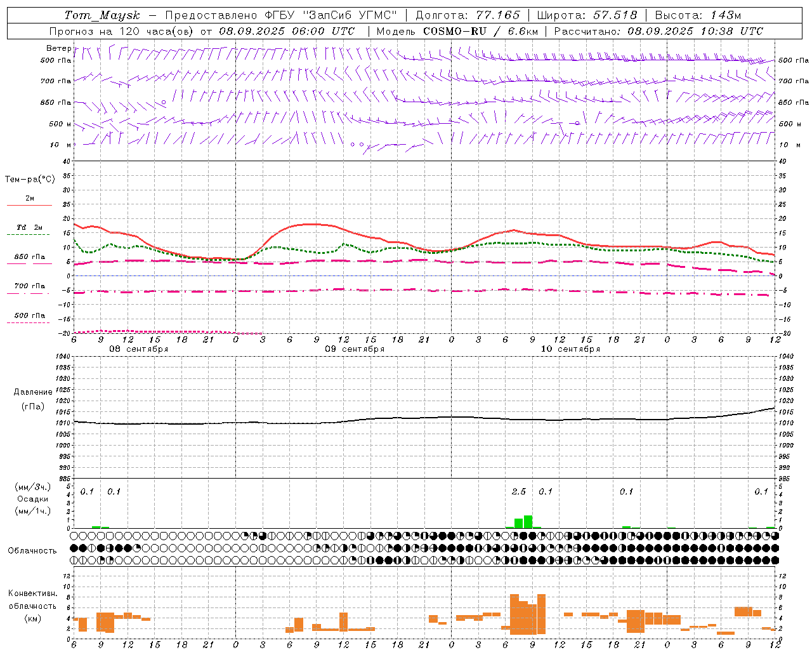The height and width of the screenshot is (650, 812).
Task: Click "Рассчитано: 08.09.2025 10:38 UTC" timestamp
Action: 658,31
